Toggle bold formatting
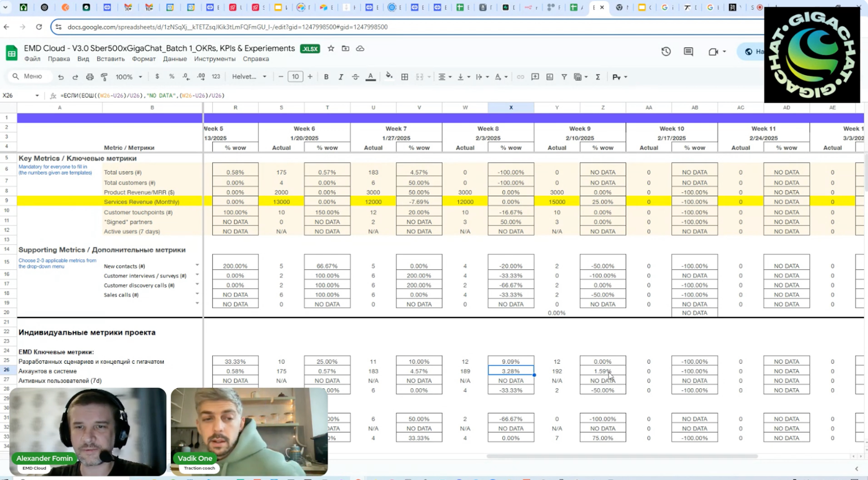 [326, 77]
